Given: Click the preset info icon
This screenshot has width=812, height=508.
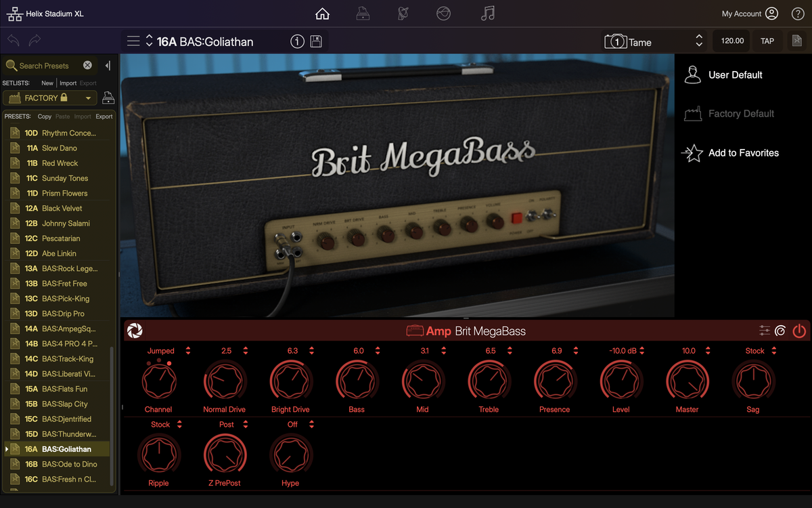Looking at the screenshot, I should [x=297, y=41].
